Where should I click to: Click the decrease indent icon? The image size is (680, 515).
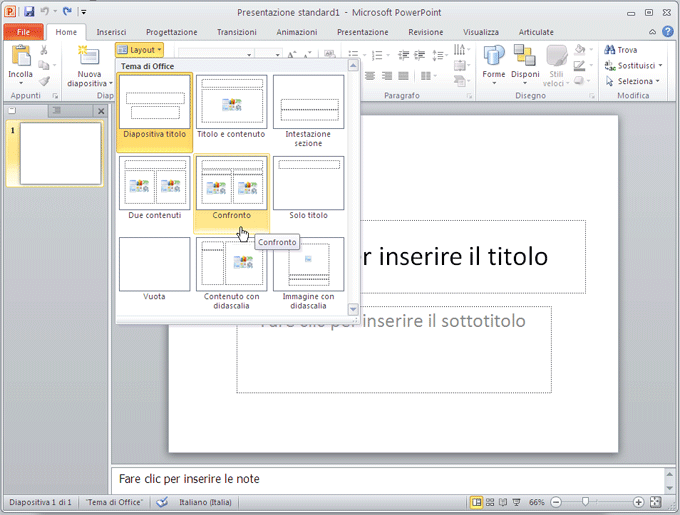point(403,55)
